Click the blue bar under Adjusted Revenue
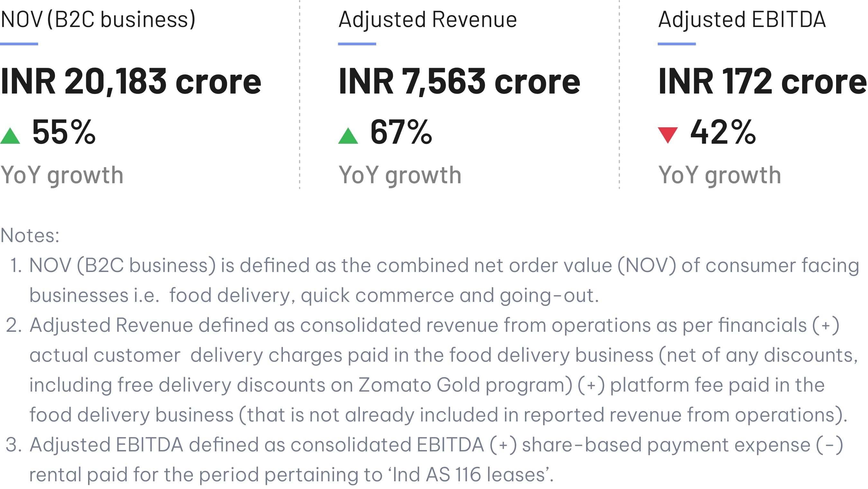This screenshot has height=489, width=868. [357, 44]
